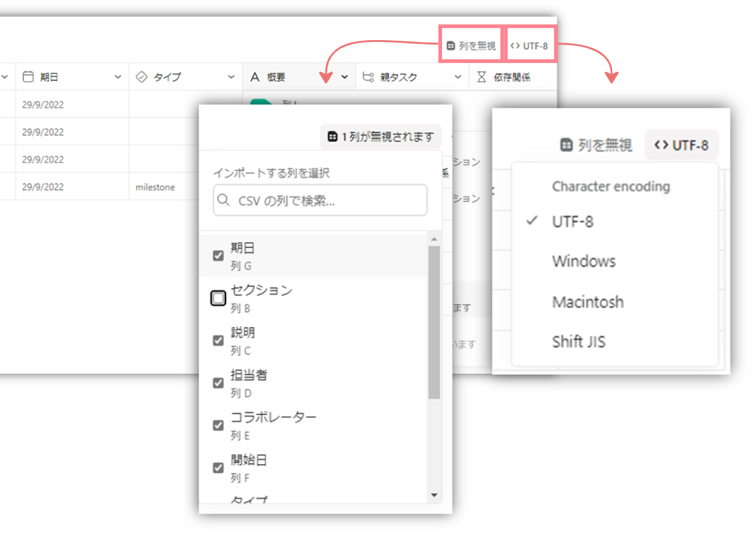The height and width of the screenshot is (536, 756).
Task: Uncheck the 期日 column checkbox
Action: (218, 255)
